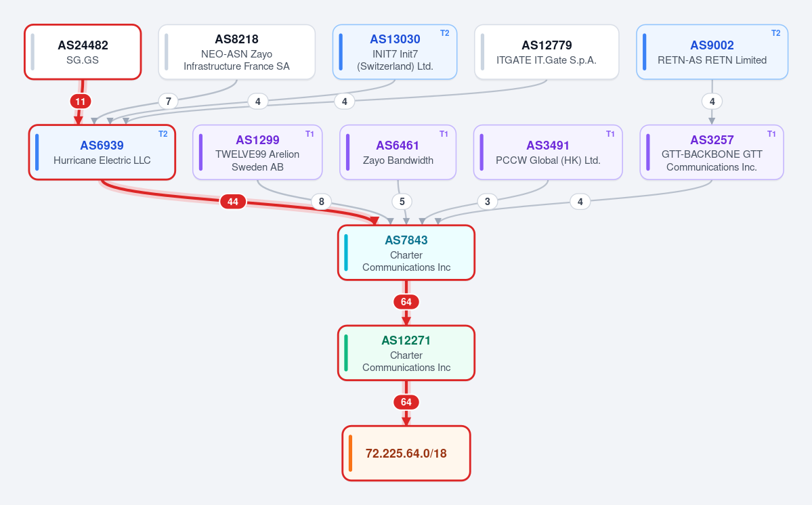Click the AS3257 GTT-BACKBONE node

tap(712, 152)
